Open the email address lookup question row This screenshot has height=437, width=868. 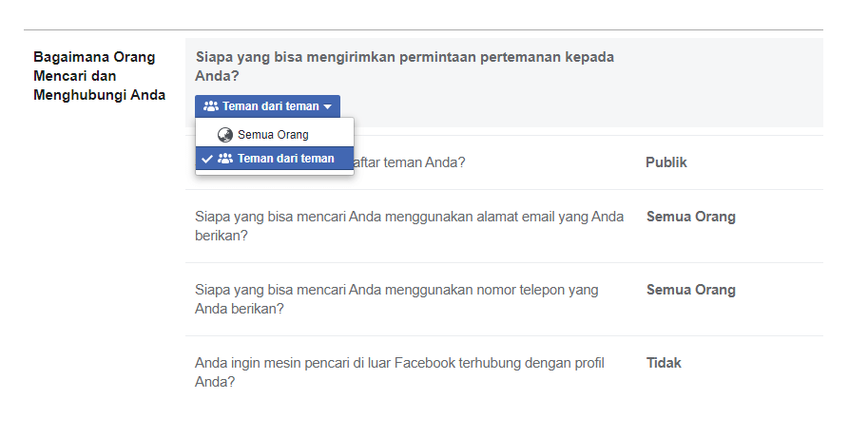point(504,226)
